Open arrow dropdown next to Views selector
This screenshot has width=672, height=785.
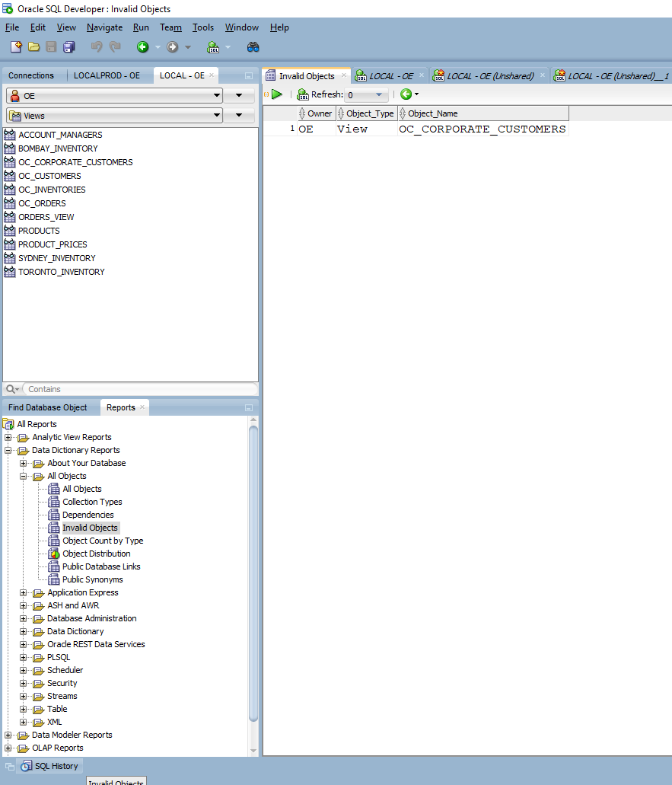click(239, 116)
